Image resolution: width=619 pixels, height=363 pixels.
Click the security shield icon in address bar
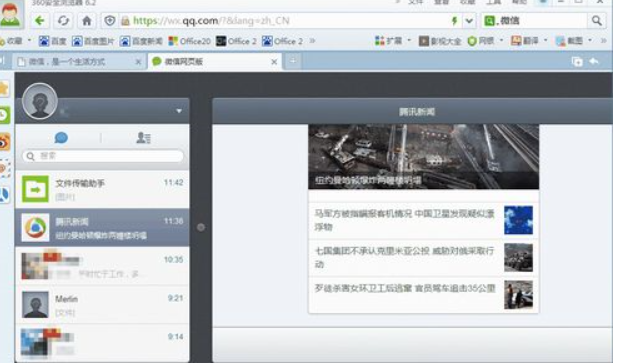[110, 21]
